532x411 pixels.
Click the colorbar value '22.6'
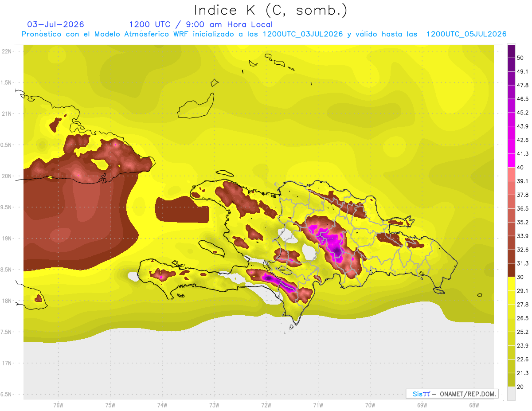(523, 359)
